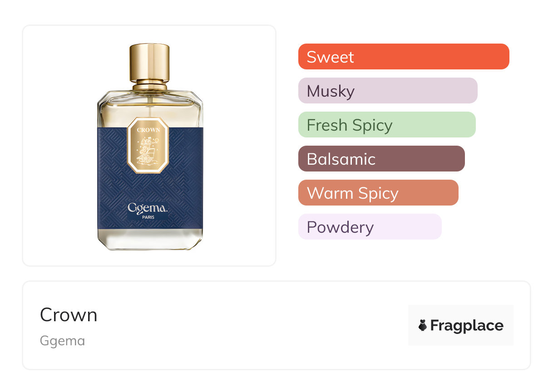Open the Ggema brand name link
553x392 pixels.
click(x=62, y=341)
